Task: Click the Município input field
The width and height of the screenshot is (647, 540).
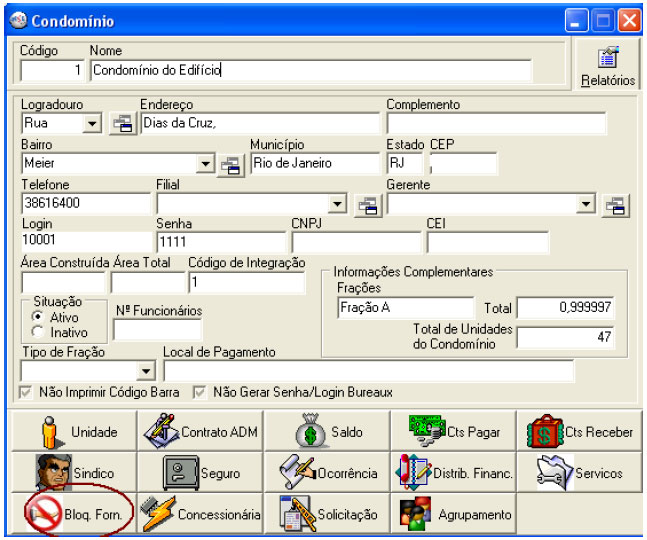Action: point(315,163)
